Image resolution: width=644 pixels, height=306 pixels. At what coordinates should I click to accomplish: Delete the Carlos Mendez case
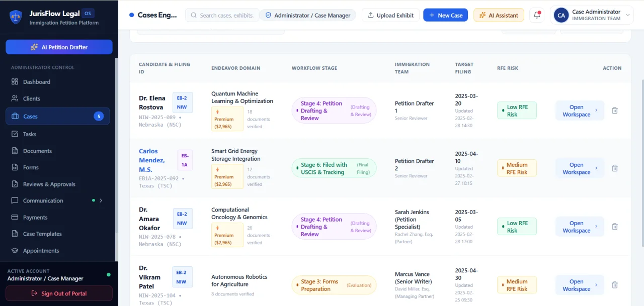click(x=614, y=168)
